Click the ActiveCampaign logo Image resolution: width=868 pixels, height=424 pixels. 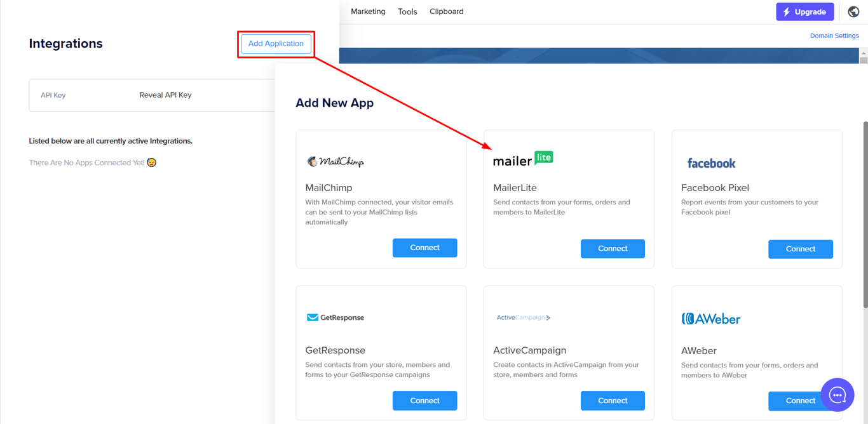[x=524, y=317]
